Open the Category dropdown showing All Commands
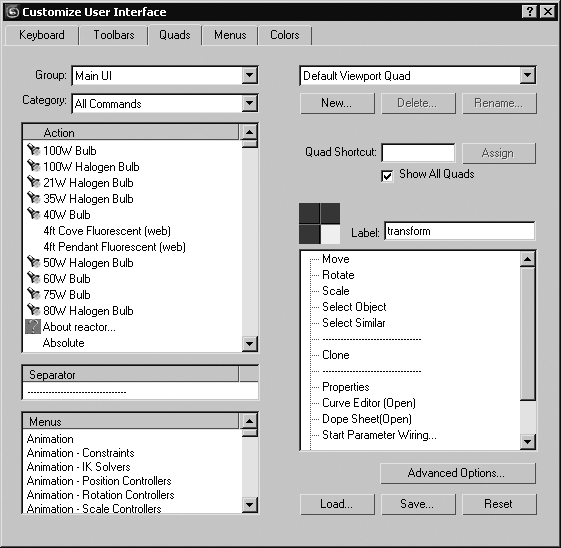 pos(249,103)
